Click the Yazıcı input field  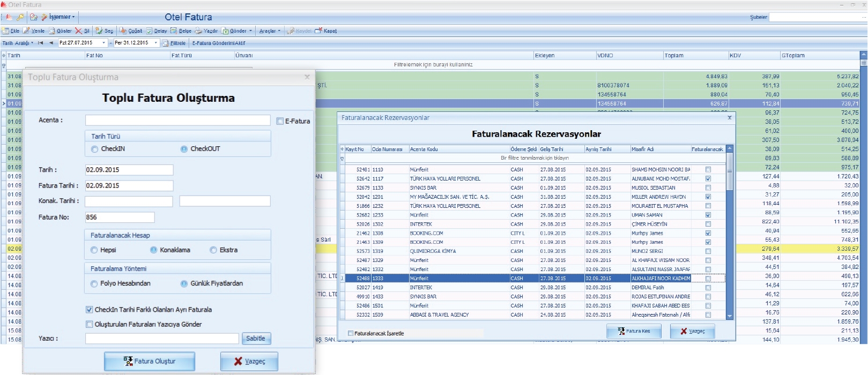pos(162,339)
